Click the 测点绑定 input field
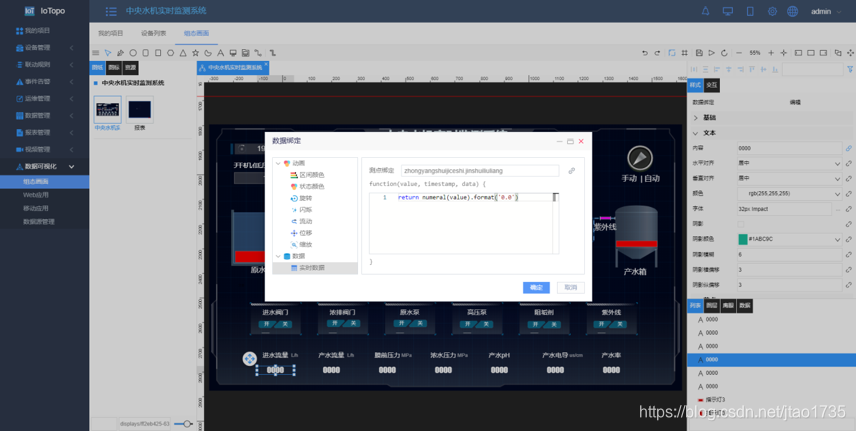 (x=480, y=171)
